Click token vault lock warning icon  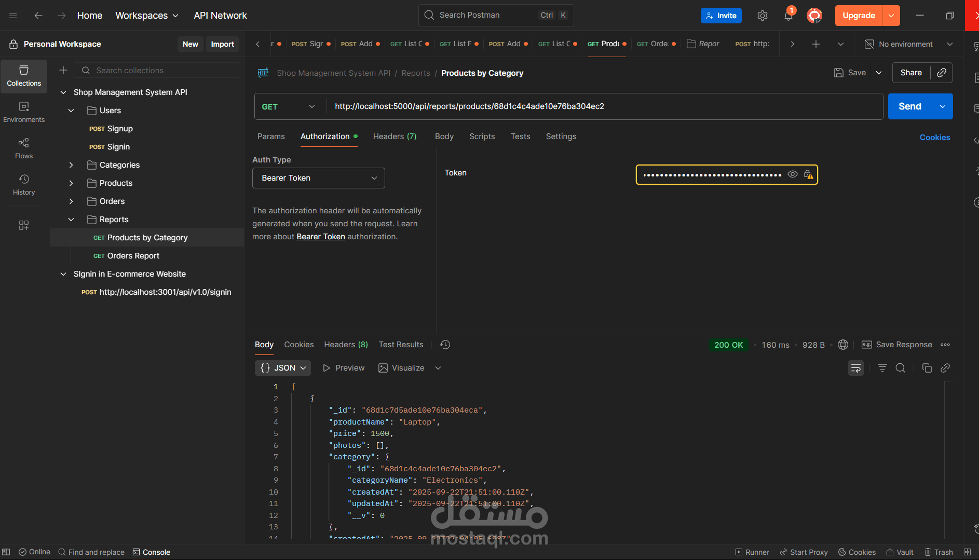tap(808, 174)
